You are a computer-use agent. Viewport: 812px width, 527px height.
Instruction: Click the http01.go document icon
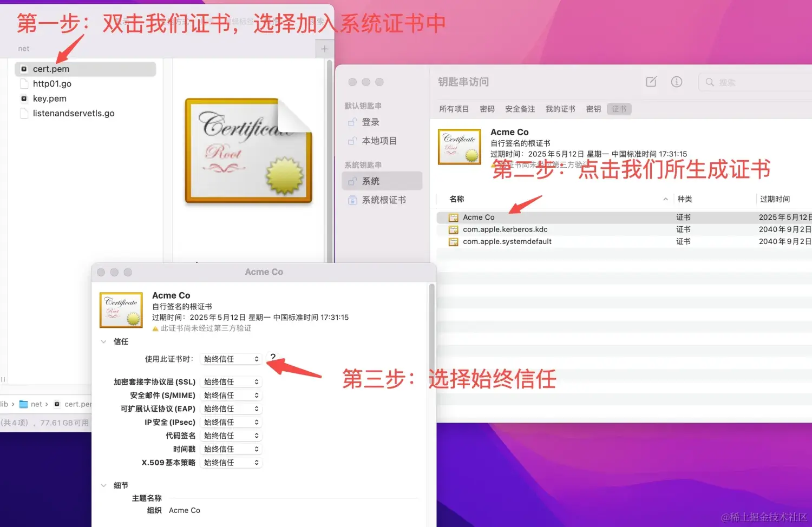pyautogui.click(x=24, y=83)
